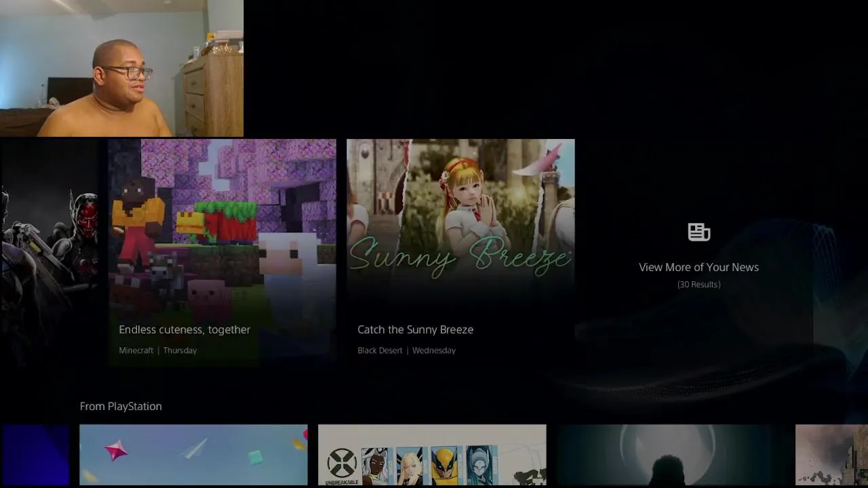Open the partially visible armored characters news card
The width and height of the screenshot is (868, 488).
pos(49,252)
